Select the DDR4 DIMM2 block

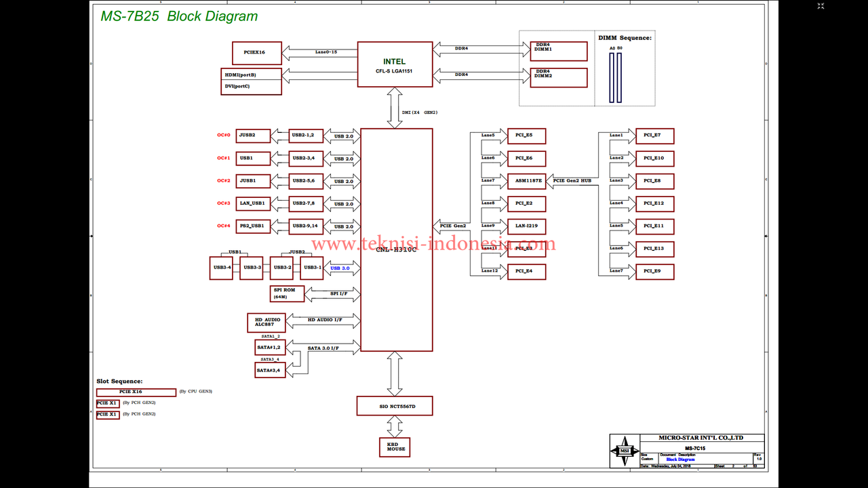click(x=559, y=77)
